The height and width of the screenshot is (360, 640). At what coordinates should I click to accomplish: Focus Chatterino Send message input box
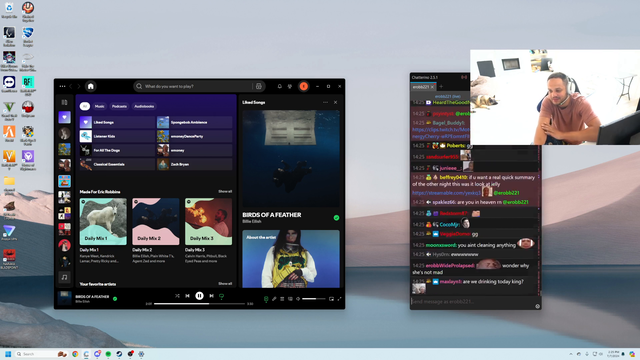[x=472, y=302]
